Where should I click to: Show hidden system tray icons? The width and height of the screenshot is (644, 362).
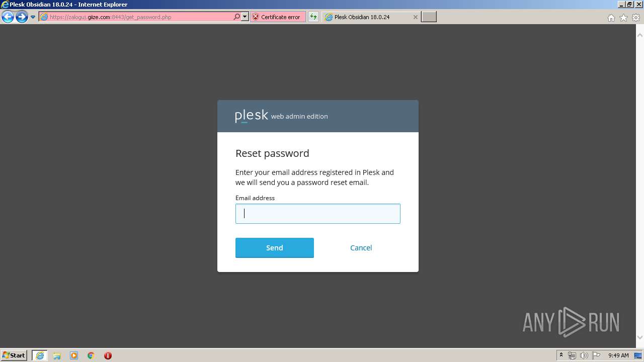561,355
